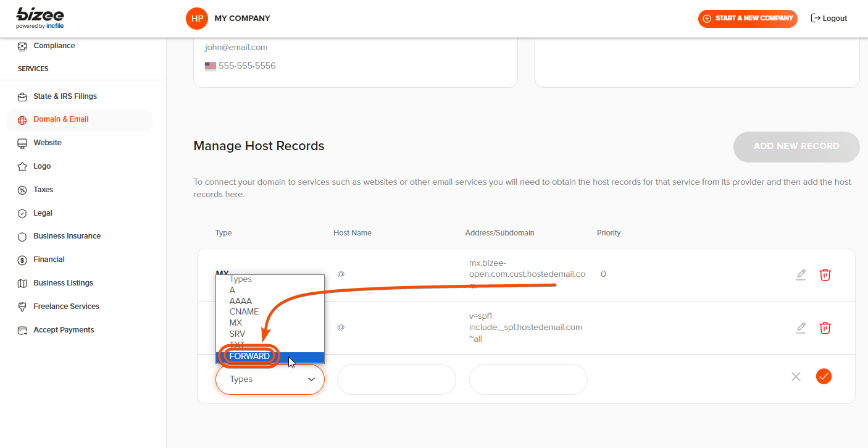Delete the MX record with trash icon

point(825,274)
